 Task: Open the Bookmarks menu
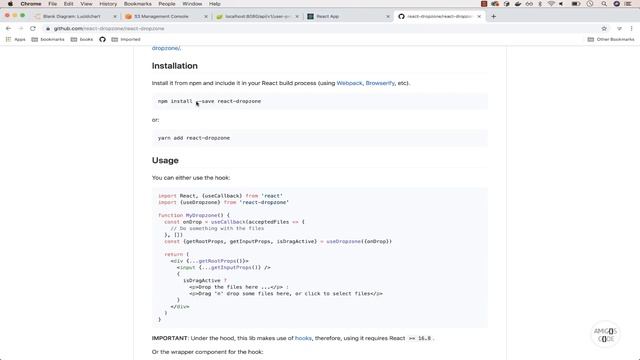click(x=138, y=4)
